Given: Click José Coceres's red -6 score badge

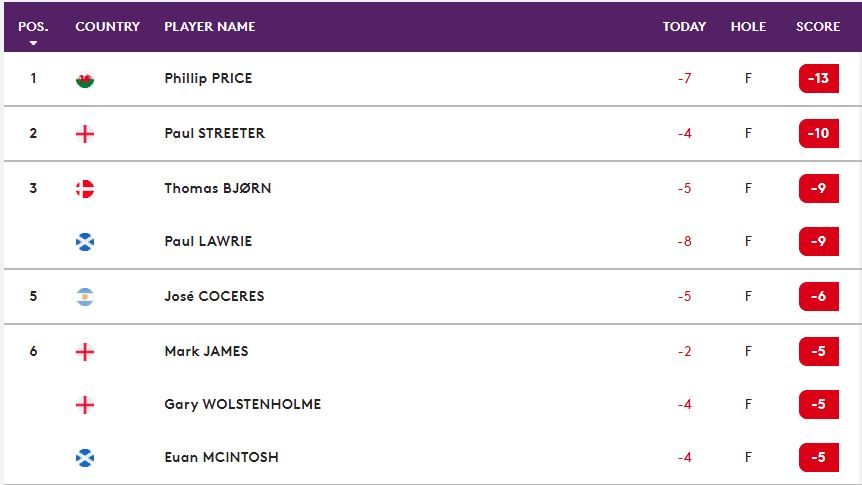Looking at the screenshot, I should (x=818, y=296).
